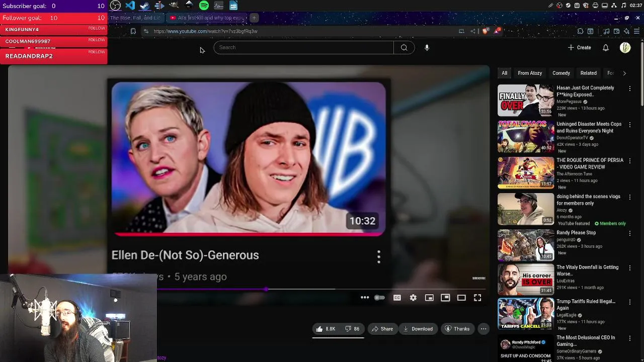Open the 'FINALLY OVER' Hasan video thumbnail

[x=526, y=101]
